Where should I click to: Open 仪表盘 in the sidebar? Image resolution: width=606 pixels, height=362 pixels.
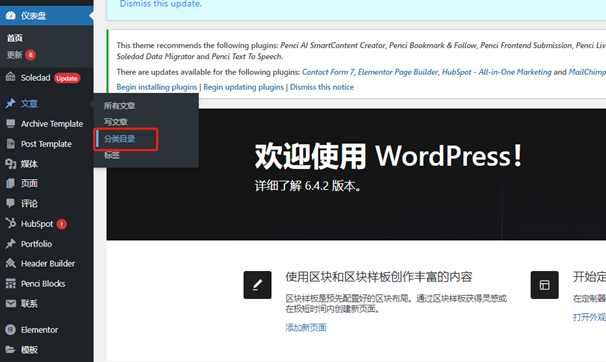pyautogui.click(x=46, y=15)
